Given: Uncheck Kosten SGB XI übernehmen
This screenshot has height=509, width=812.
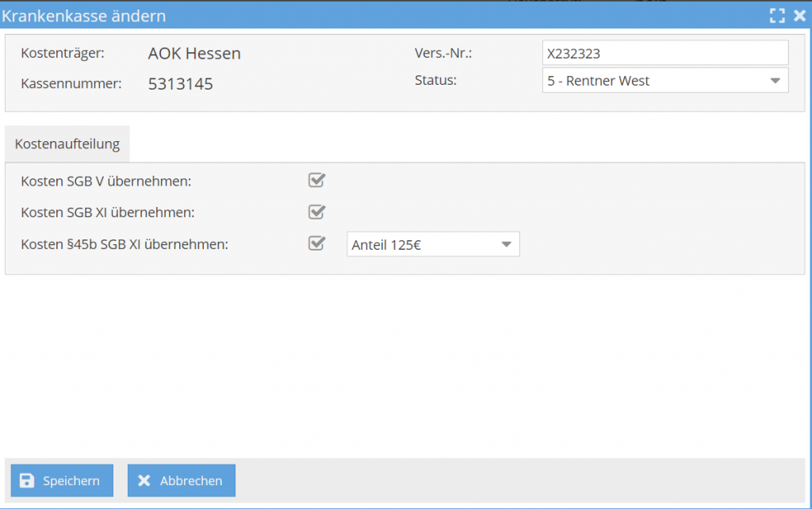Looking at the screenshot, I should tap(316, 212).
